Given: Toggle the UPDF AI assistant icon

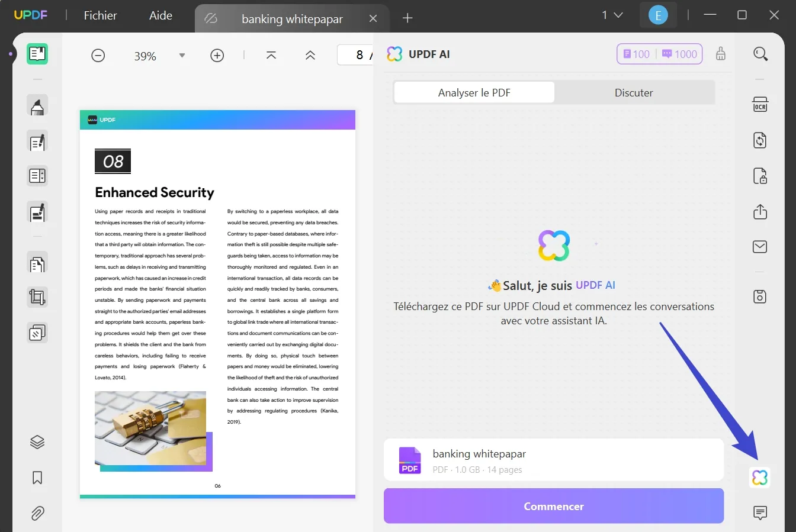Looking at the screenshot, I should coord(759,477).
